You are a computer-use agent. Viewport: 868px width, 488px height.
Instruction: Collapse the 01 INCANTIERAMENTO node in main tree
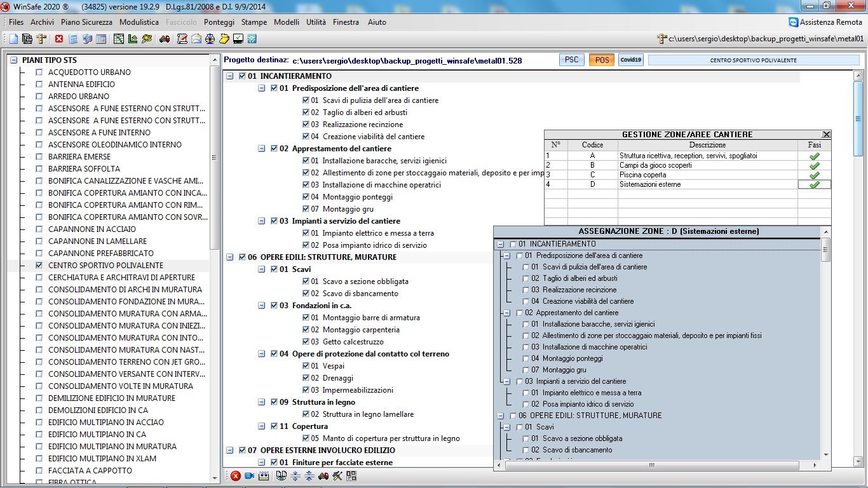(230, 76)
